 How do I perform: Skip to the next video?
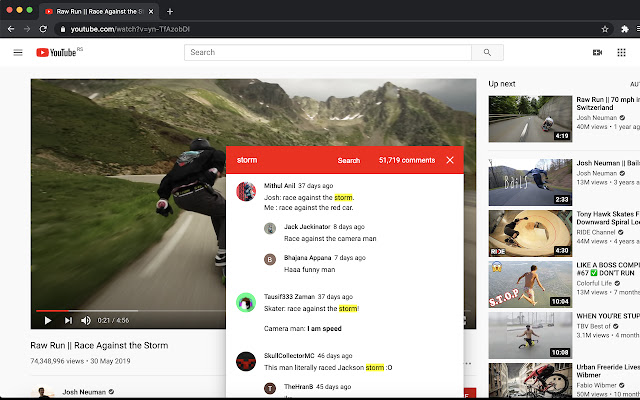[68, 320]
